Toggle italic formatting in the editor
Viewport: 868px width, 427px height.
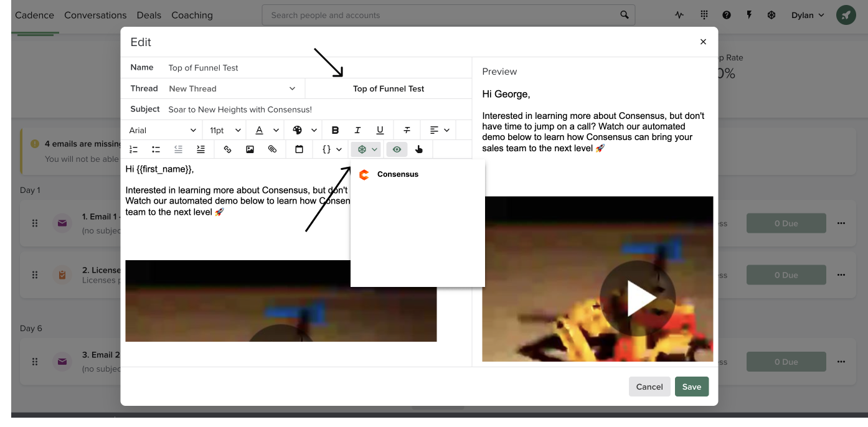pyautogui.click(x=357, y=130)
